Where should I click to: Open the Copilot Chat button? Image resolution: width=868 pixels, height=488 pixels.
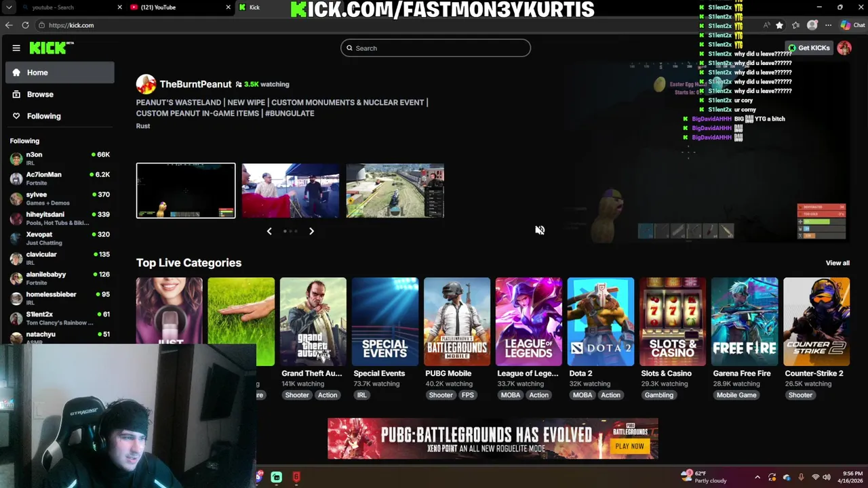(852, 25)
